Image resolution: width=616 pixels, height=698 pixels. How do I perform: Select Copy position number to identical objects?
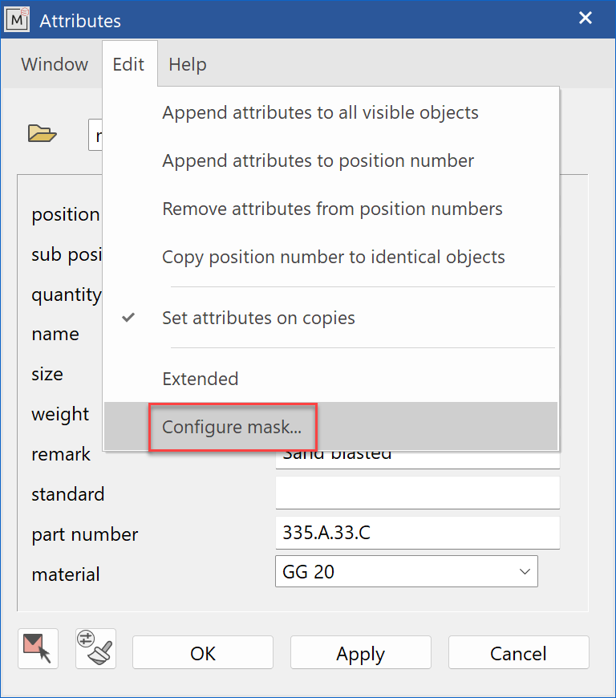[331, 257]
